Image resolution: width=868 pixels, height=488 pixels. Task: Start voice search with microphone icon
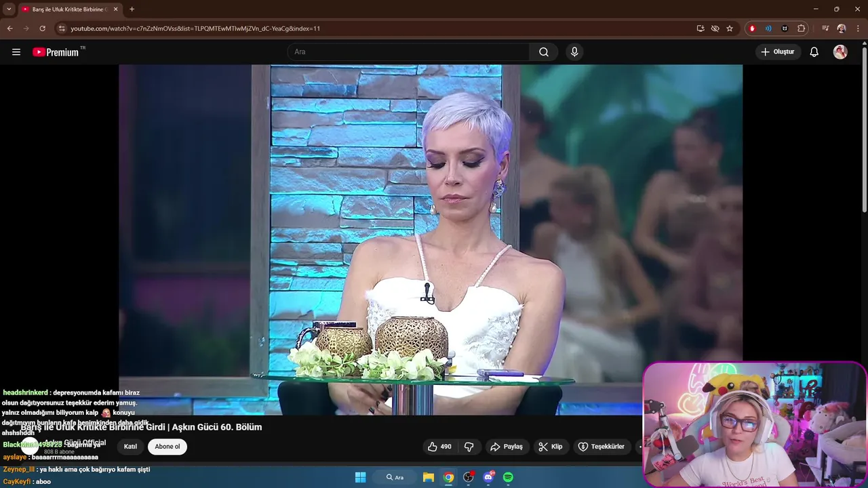coord(574,52)
